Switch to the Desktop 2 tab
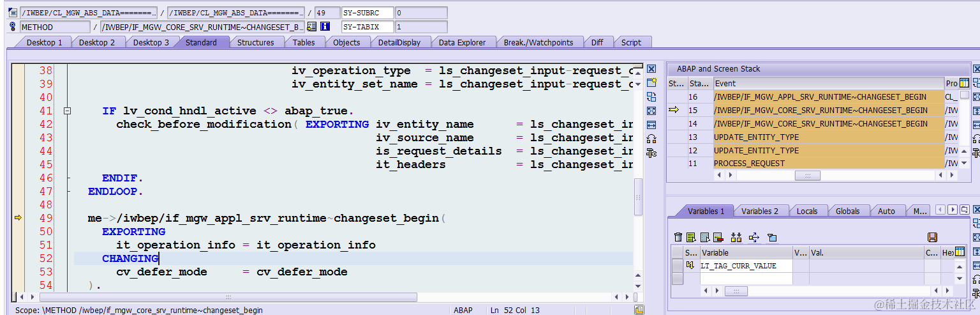This screenshot has width=980, height=315. click(x=97, y=42)
